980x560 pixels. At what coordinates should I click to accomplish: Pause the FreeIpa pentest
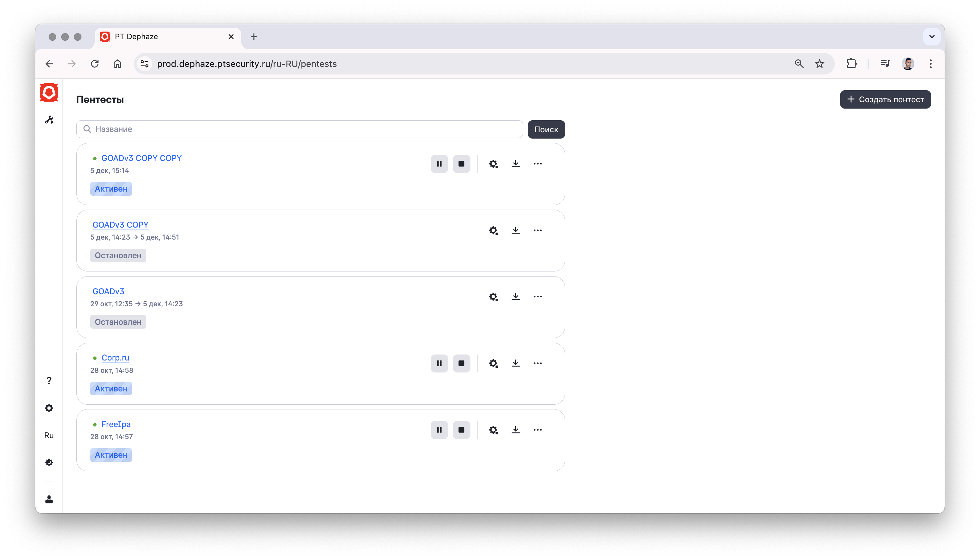[x=439, y=430]
